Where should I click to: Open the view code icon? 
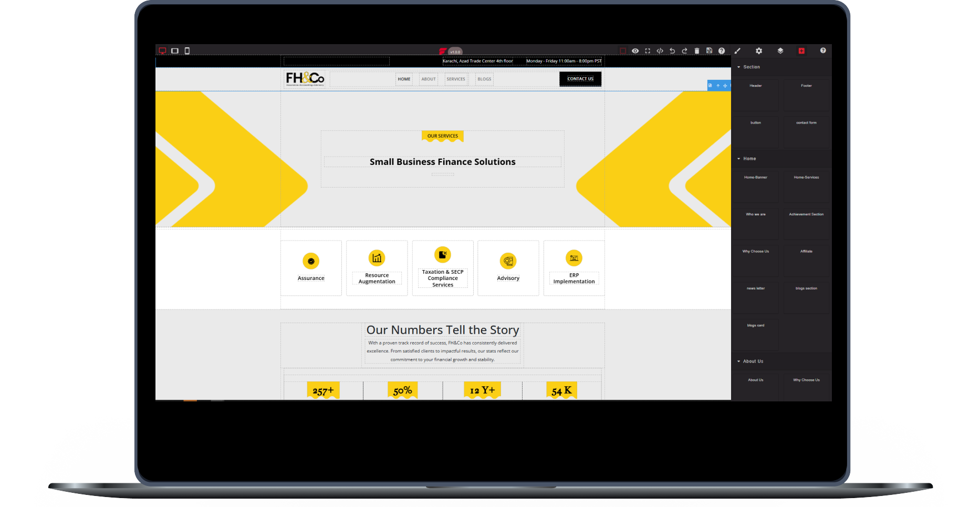click(x=660, y=51)
